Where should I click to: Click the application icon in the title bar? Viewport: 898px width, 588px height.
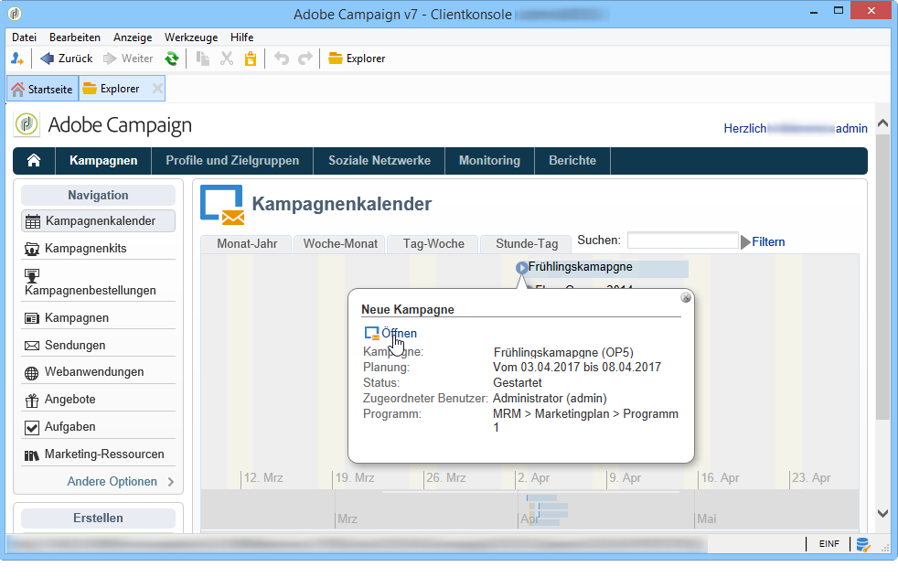click(16, 14)
